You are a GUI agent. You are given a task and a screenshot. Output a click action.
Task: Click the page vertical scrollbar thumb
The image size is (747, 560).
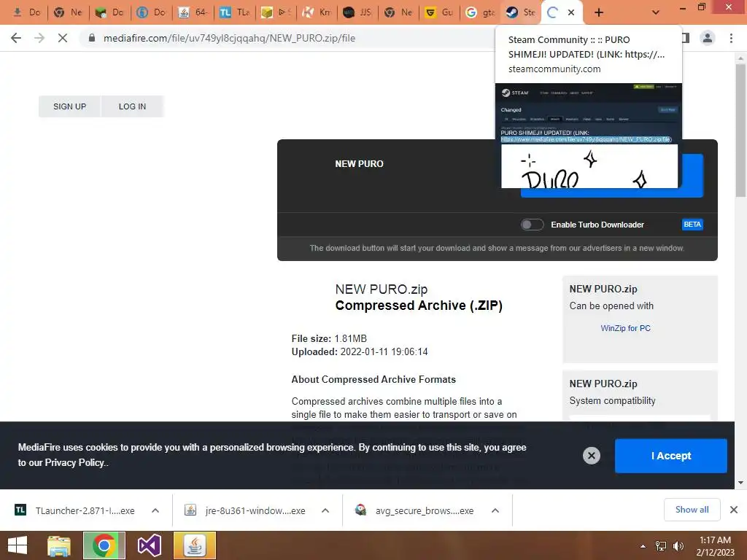[x=740, y=131]
